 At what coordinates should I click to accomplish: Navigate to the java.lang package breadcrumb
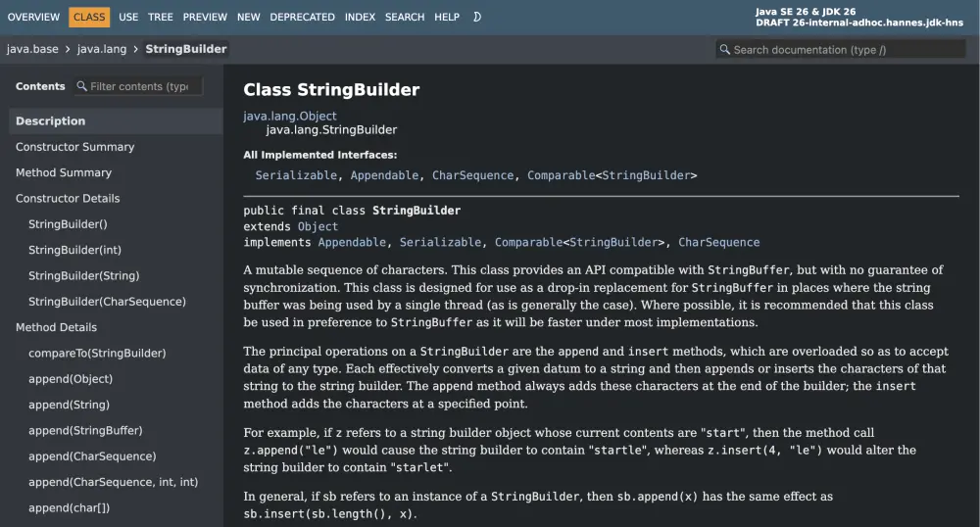click(102, 49)
